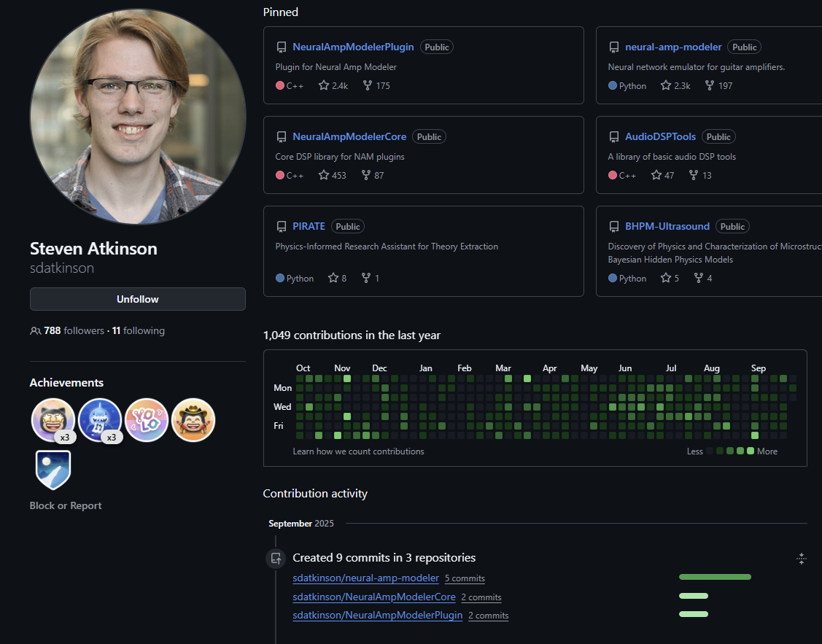The height and width of the screenshot is (644, 822).
Task: Click the Pull Shark achievement badge
Action: [x=100, y=419]
